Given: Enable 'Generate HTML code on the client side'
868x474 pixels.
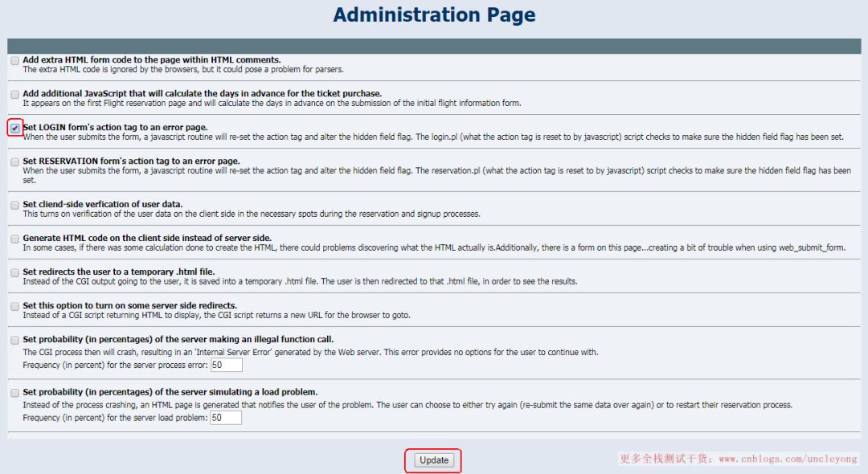Looking at the screenshot, I should click(15, 239).
